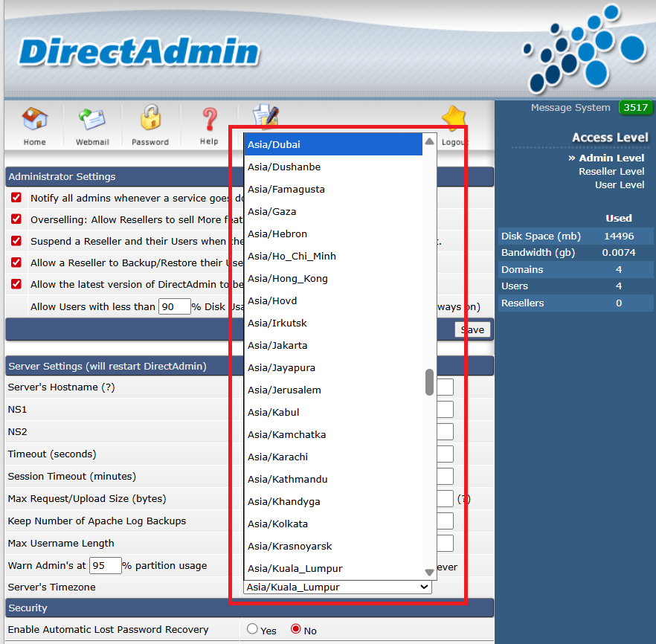Click the Disk Space (mb) row label
The height and width of the screenshot is (644, 656).
(541, 236)
